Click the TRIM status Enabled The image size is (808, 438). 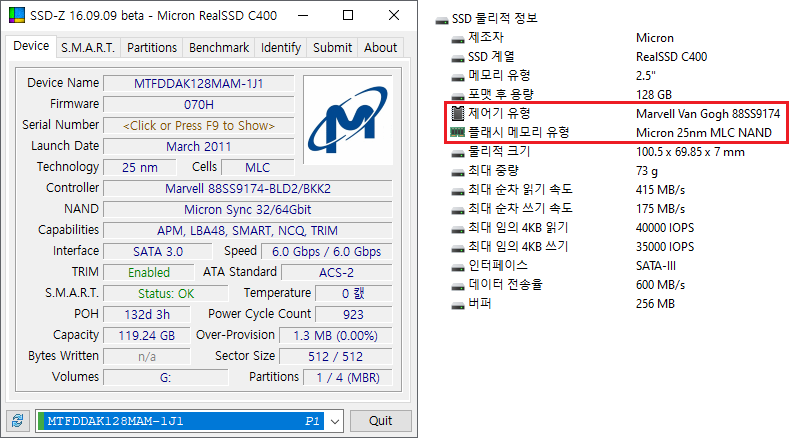click(x=149, y=273)
